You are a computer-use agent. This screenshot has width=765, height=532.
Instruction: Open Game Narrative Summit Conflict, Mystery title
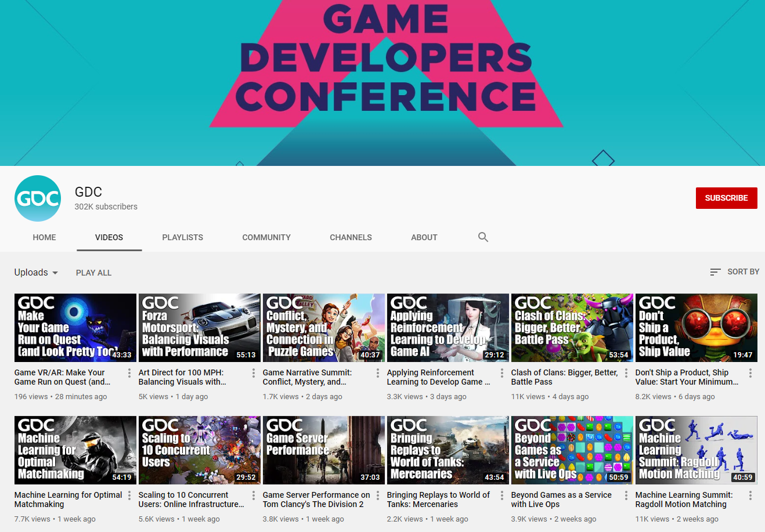tap(307, 377)
